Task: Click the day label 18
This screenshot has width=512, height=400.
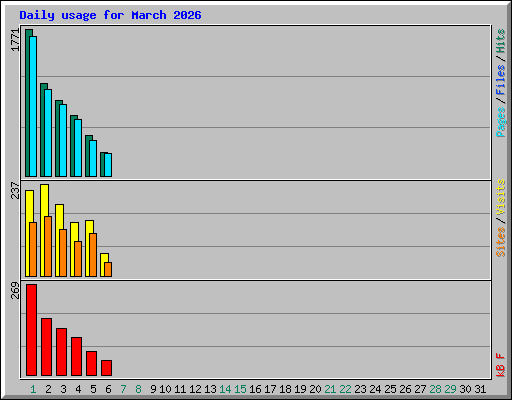Action: pos(285,389)
